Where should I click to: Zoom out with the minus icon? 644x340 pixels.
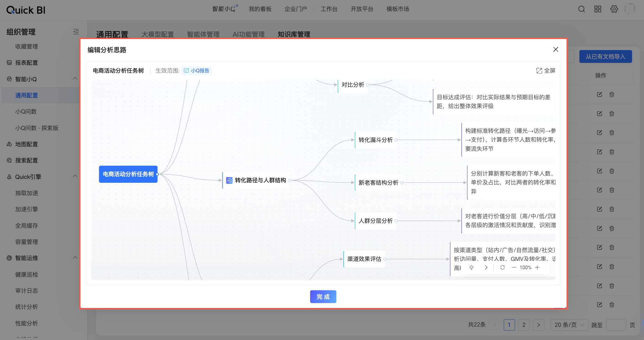coord(514,267)
